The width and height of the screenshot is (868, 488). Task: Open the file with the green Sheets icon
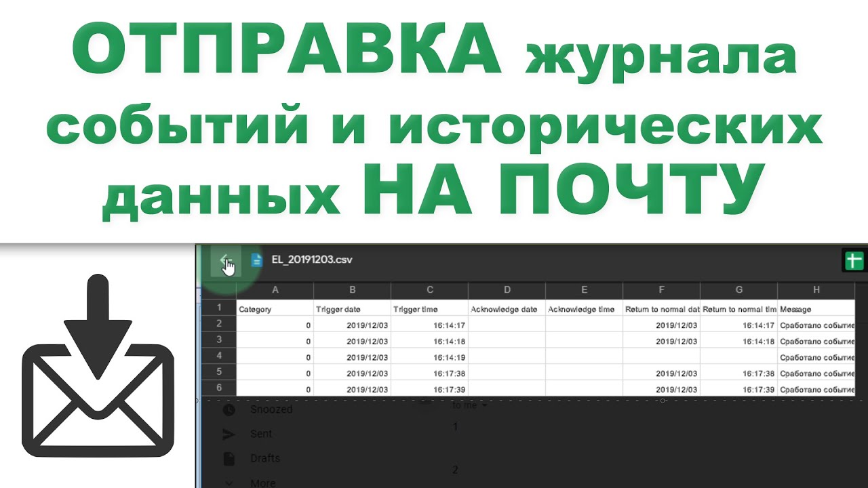[x=853, y=261]
